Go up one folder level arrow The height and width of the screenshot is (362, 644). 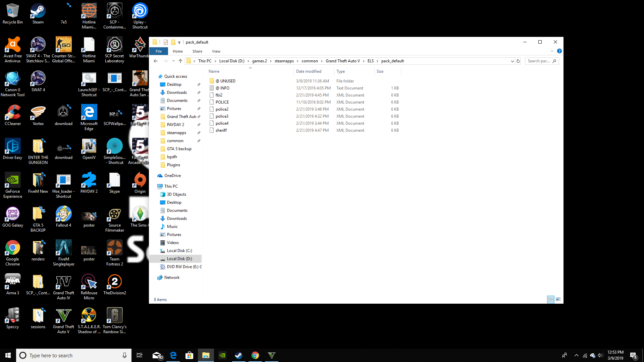(180, 61)
